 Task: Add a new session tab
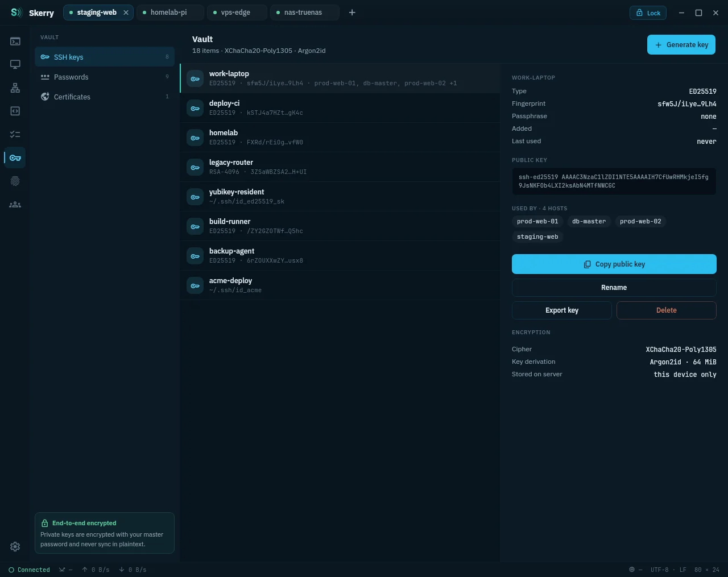pyautogui.click(x=352, y=13)
